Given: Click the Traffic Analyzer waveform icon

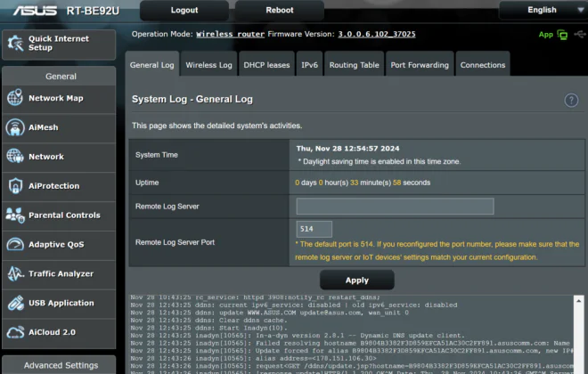Looking at the screenshot, I should 15,273.
